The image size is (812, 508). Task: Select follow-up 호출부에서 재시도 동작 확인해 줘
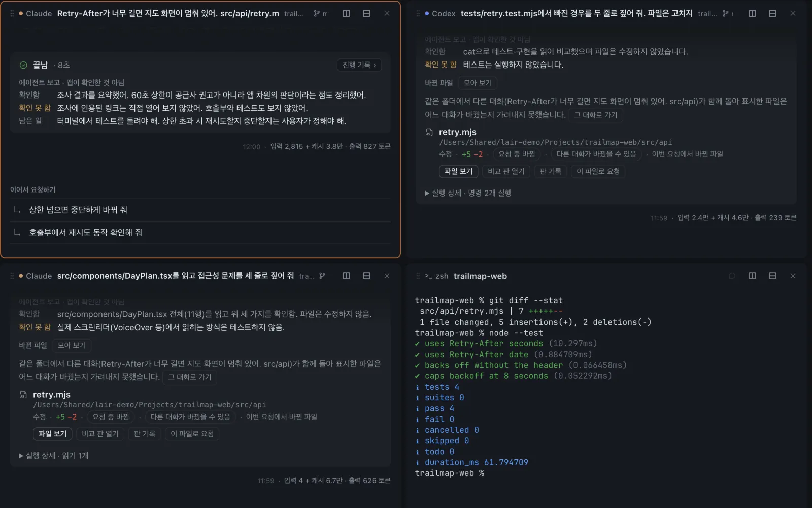pos(200,232)
